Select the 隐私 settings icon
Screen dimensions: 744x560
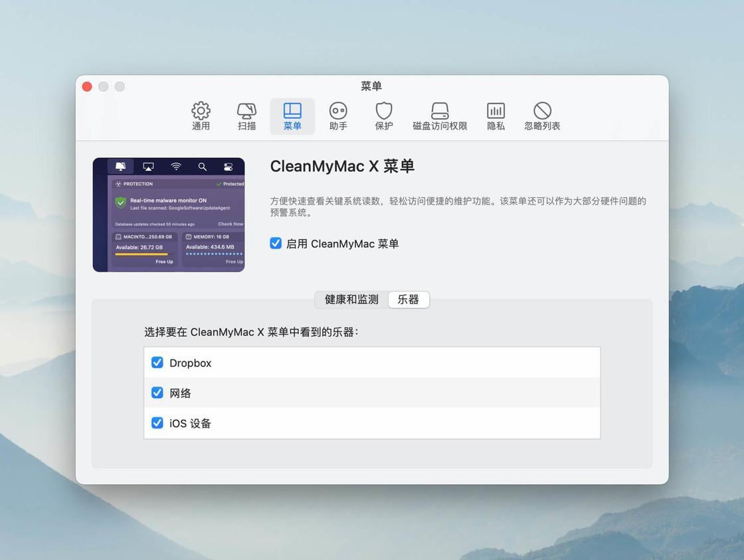click(x=496, y=116)
